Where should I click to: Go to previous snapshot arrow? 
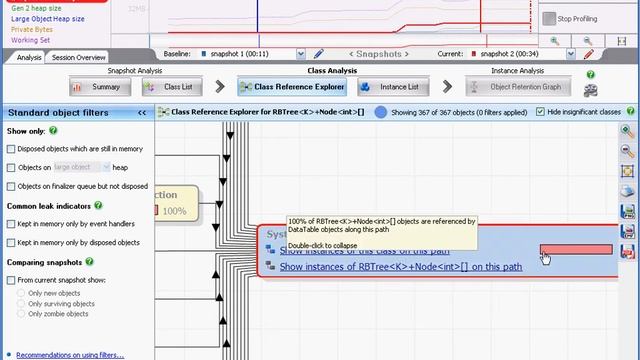[351, 54]
